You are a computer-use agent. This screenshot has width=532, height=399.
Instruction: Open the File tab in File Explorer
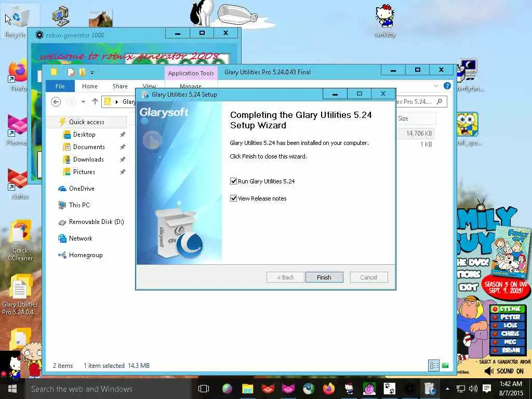60,86
